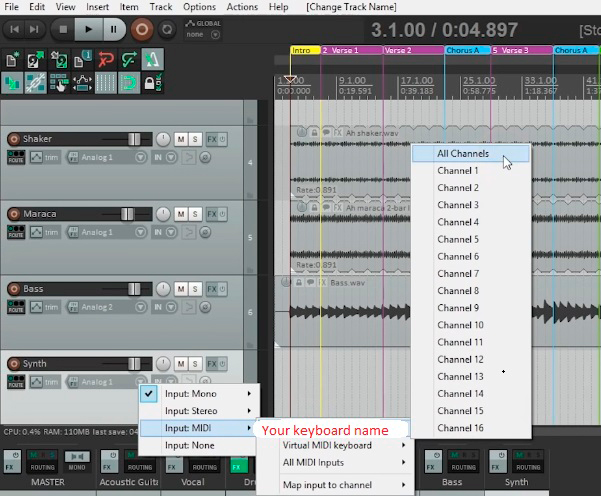Select the first Chorus A region marker

tap(468, 50)
